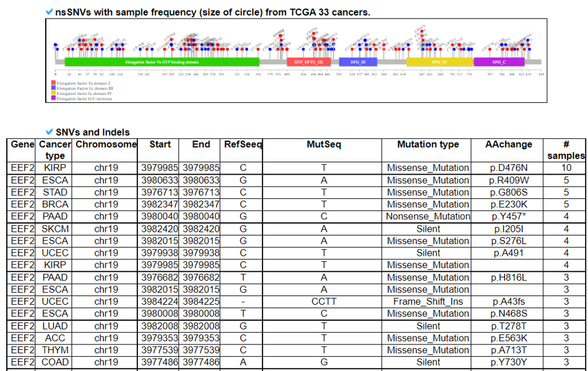Click blue legend swatch for domain III

[x=54, y=88]
